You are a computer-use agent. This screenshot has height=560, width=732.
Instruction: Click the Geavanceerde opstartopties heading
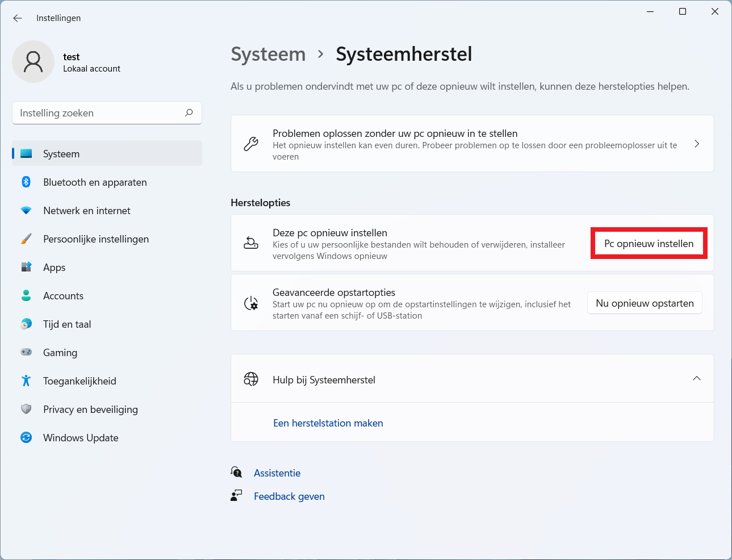click(x=334, y=292)
